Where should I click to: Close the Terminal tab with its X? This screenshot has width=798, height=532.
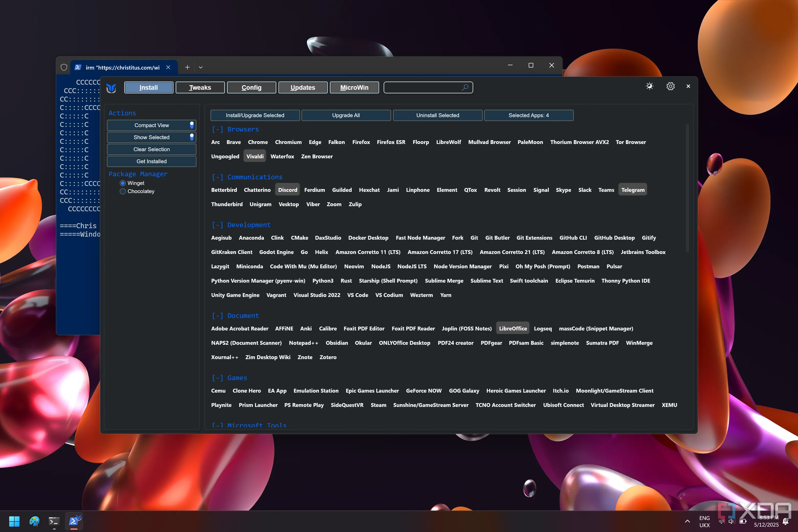pos(168,67)
